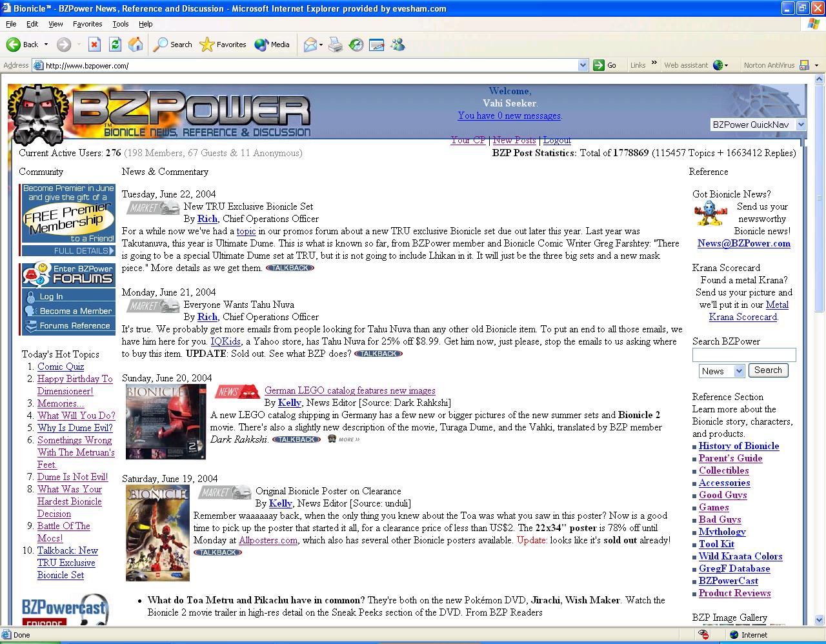Click TALKBACK under the Tahu Nuva story
The width and height of the screenshot is (826, 644).
pos(378,354)
